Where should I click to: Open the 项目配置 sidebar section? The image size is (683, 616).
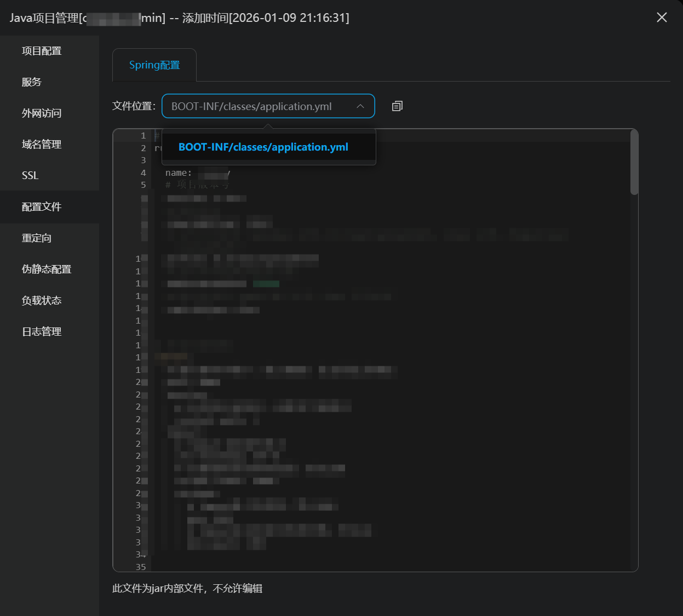coord(42,51)
